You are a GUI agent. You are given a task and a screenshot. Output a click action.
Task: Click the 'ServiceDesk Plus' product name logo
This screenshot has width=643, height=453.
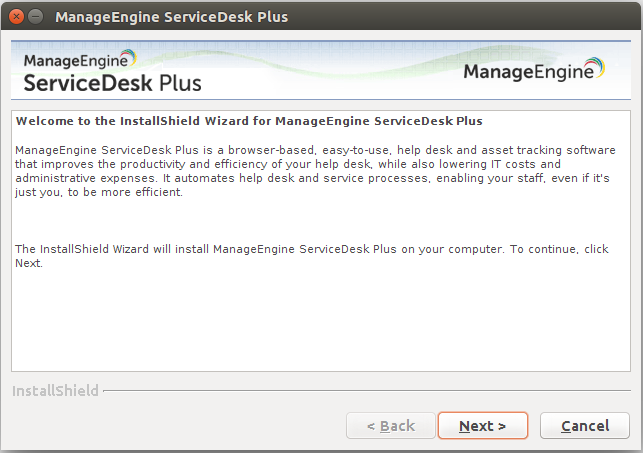click(x=112, y=81)
